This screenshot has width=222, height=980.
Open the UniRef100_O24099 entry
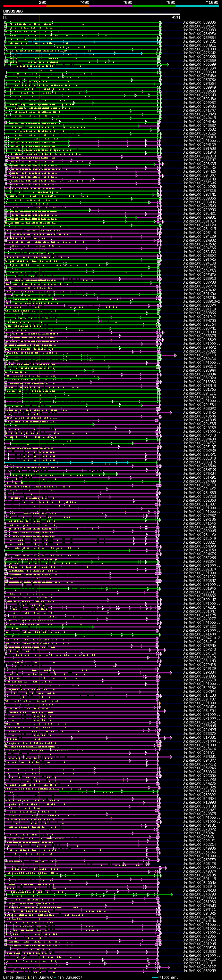click(x=199, y=481)
